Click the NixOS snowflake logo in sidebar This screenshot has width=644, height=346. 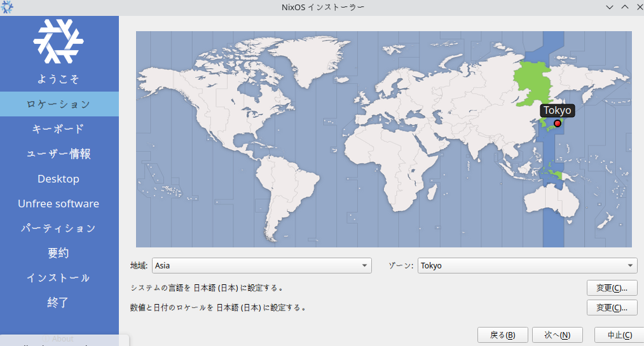coord(58,41)
